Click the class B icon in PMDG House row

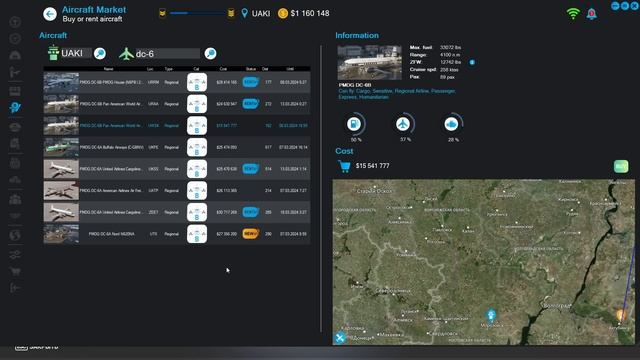pos(197,82)
